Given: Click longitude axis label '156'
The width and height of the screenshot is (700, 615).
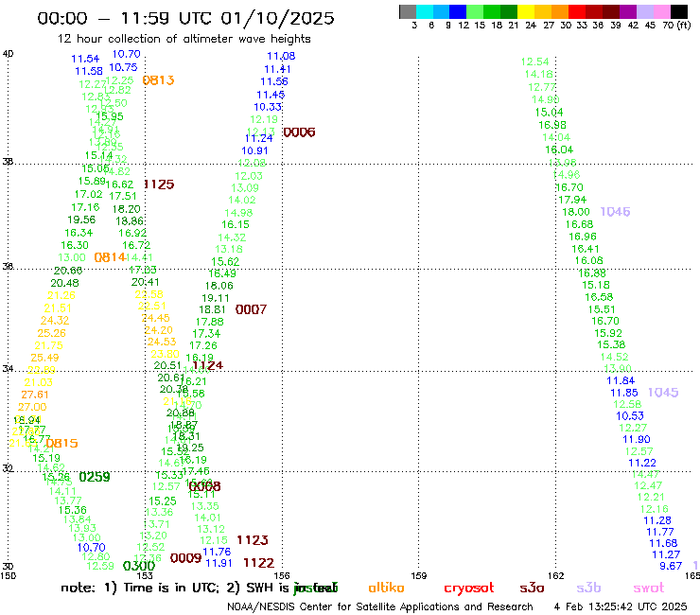Looking at the screenshot, I should (282, 576).
